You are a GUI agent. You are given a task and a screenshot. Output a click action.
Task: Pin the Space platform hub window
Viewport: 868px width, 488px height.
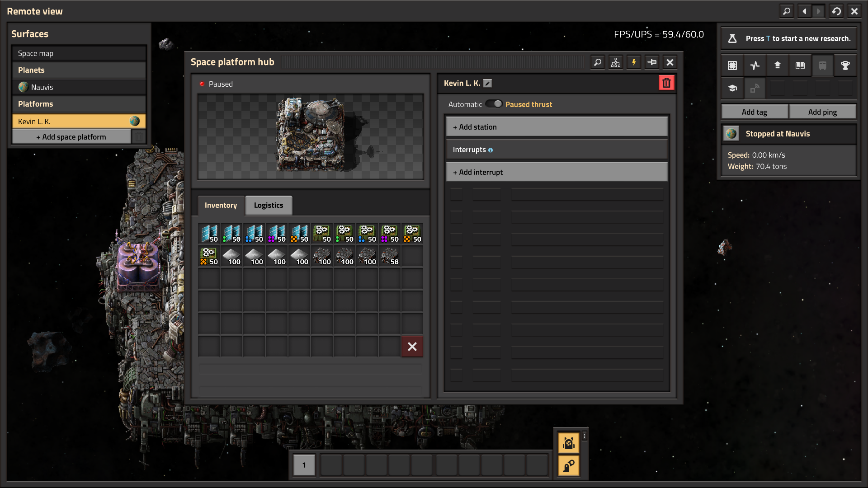(652, 62)
